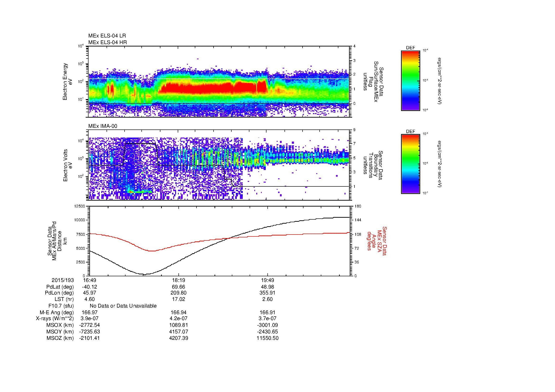Click the LST value 2.60
555x392 pixels.
point(268,299)
